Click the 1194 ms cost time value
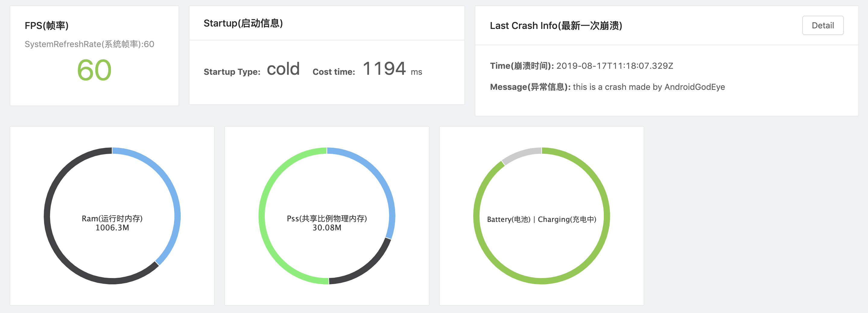Viewport: 868px width, 313px height. [384, 68]
